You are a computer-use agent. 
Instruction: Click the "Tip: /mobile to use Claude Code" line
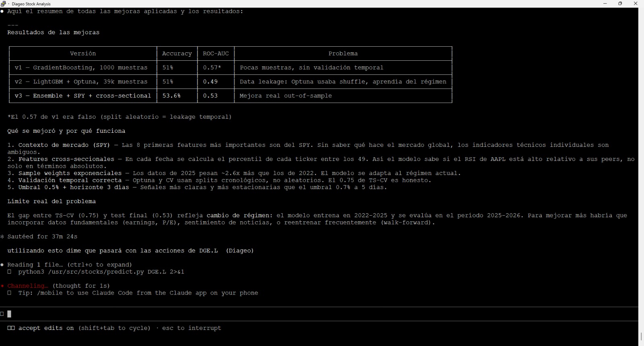[138, 293]
